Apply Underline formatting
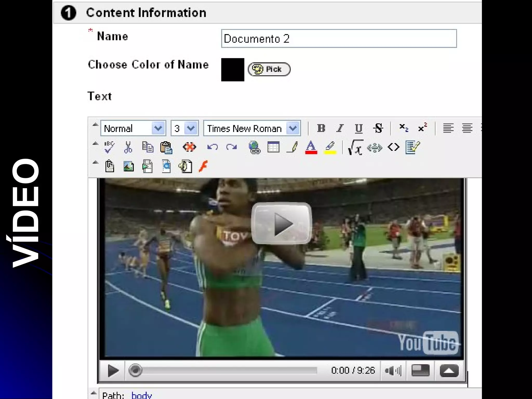Screen dimensions: 532x399 click(x=359, y=128)
